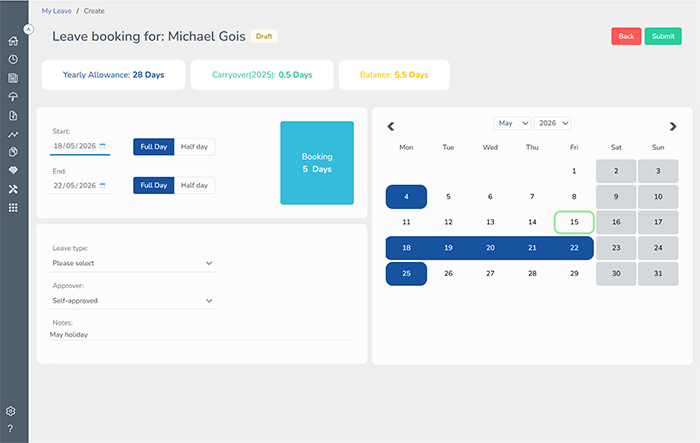Click the End date field

(80, 185)
